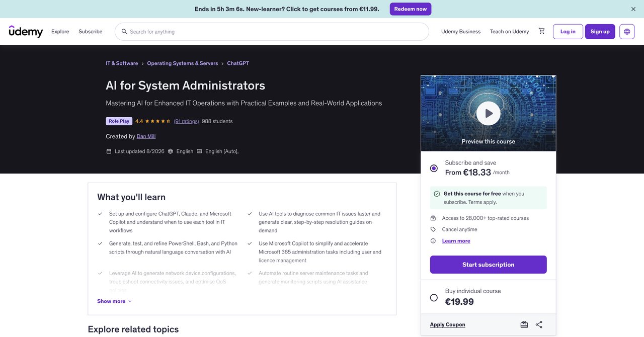Click the 'Set up and configure ChatGPT' item

[170, 222]
